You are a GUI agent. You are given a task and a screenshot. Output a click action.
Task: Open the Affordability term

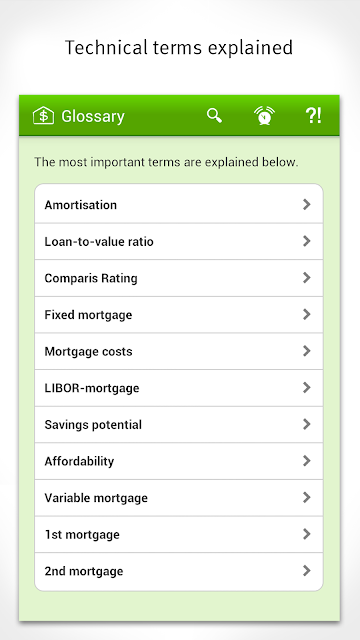pos(179,461)
